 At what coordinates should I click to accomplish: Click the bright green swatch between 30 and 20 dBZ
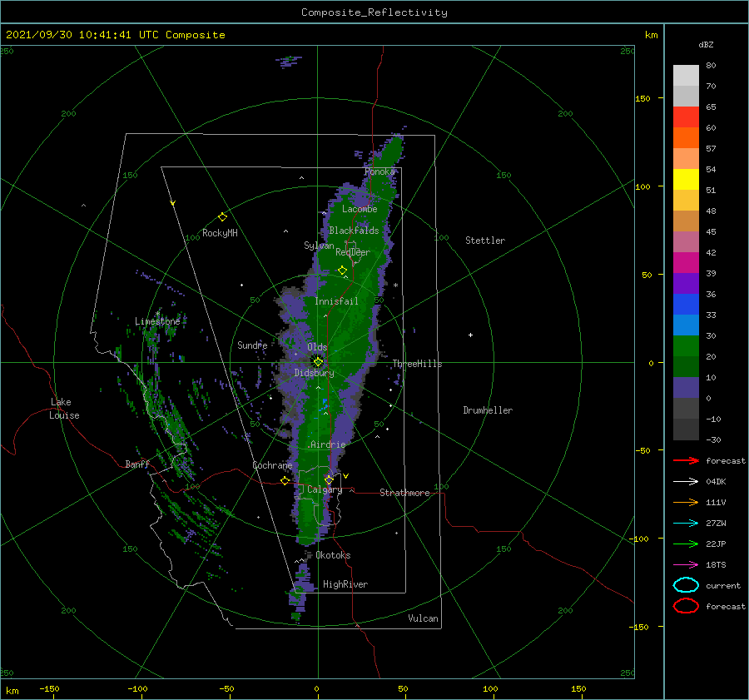(x=686, y=346)
